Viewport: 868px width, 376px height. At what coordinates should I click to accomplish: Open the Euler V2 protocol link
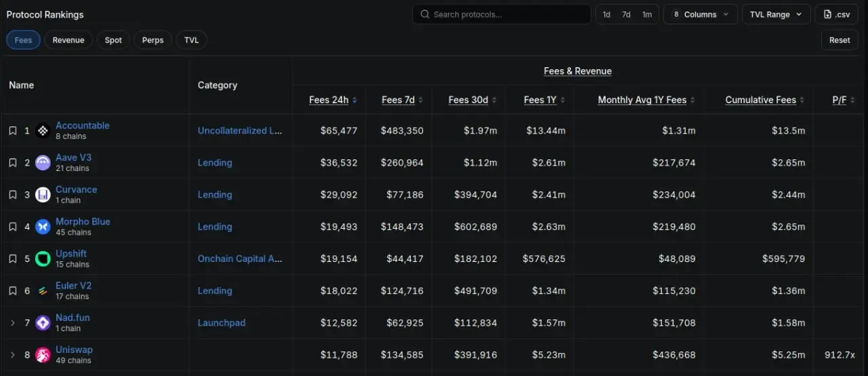[73, 285]
